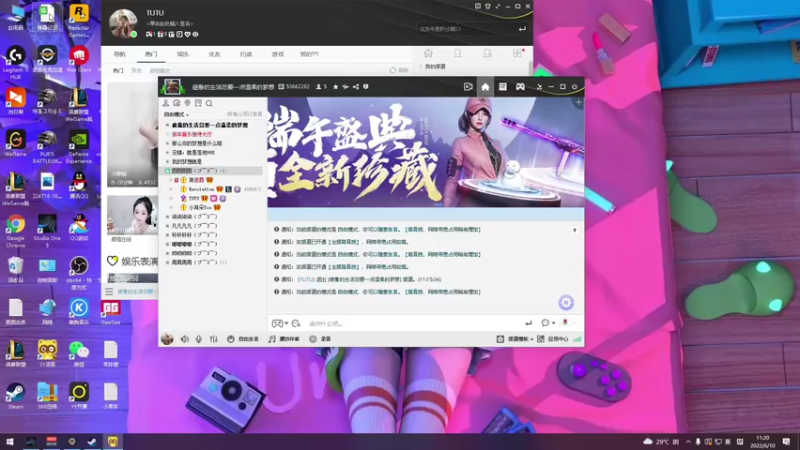Click scroll-to-top arrow in chat messages
This screenshot has width=800, height=450.
pos(574,230)
